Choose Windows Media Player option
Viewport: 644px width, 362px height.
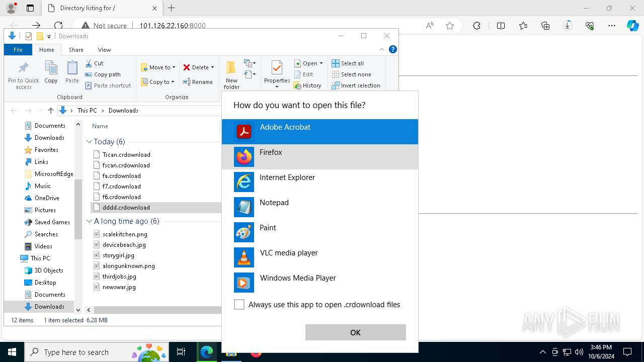point(319,283)
